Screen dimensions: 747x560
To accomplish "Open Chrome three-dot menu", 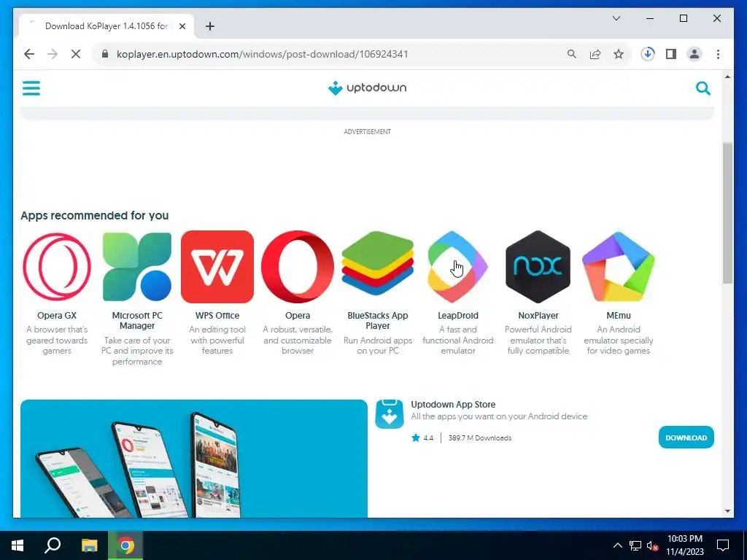I will tap(718, 54).
